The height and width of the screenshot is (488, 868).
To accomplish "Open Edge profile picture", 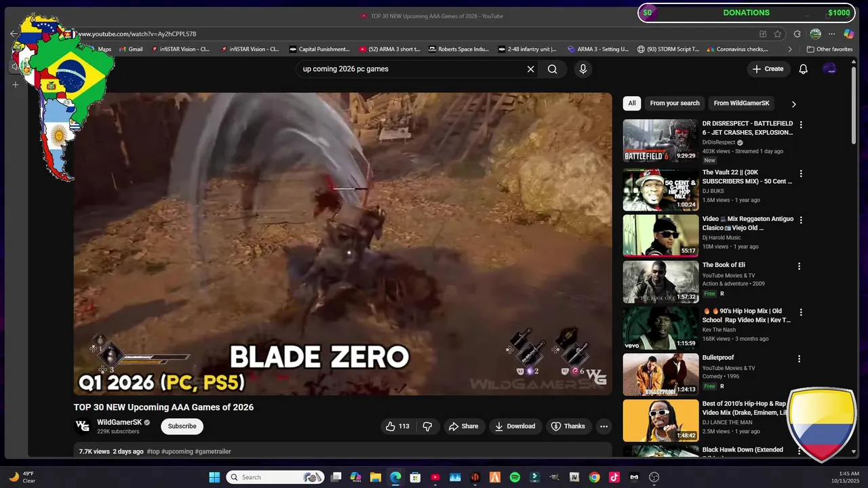I will [x=815, y=34].
